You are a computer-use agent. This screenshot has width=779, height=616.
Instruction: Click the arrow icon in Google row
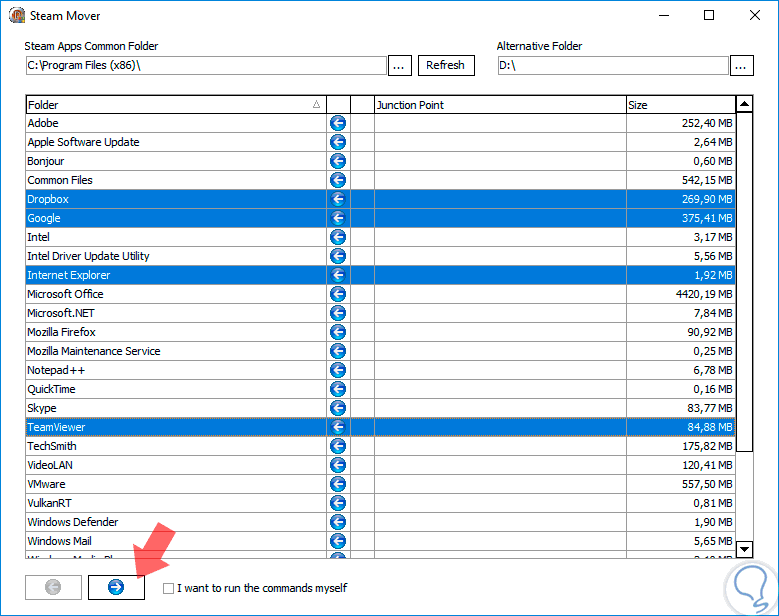coord(338,218)
